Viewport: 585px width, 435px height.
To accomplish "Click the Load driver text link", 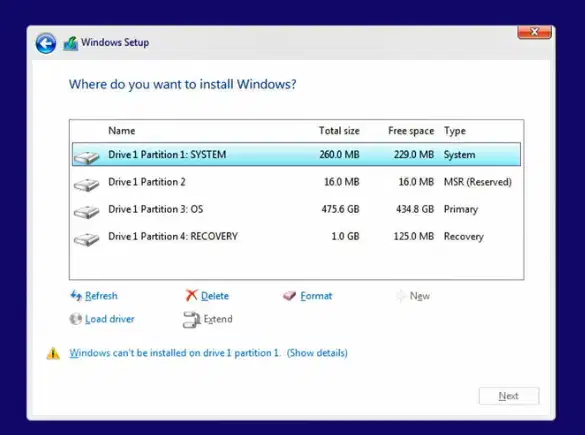I will coord(110,319).
